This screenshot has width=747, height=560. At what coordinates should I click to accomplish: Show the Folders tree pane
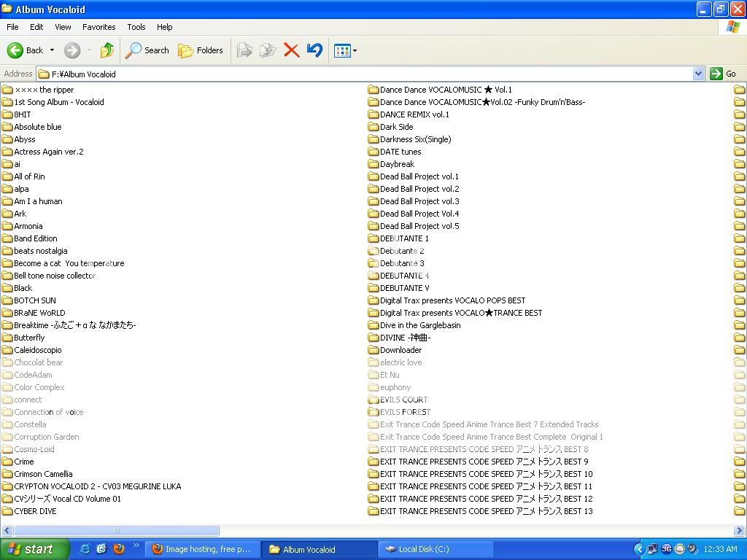(200, 50)
